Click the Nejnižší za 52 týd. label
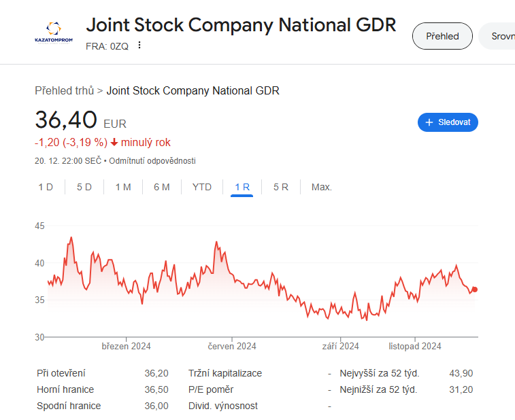This screenshot has width=515, height=420. click(378, 389)
